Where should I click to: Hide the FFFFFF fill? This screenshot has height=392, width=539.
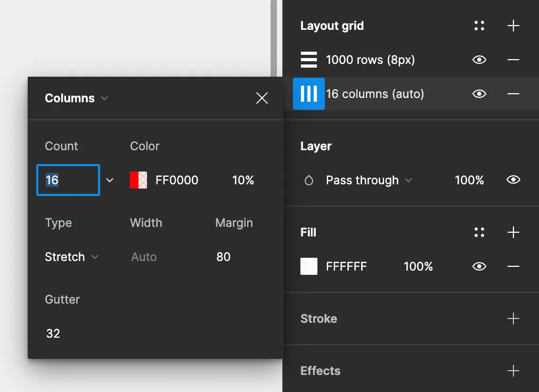(479, 266)
